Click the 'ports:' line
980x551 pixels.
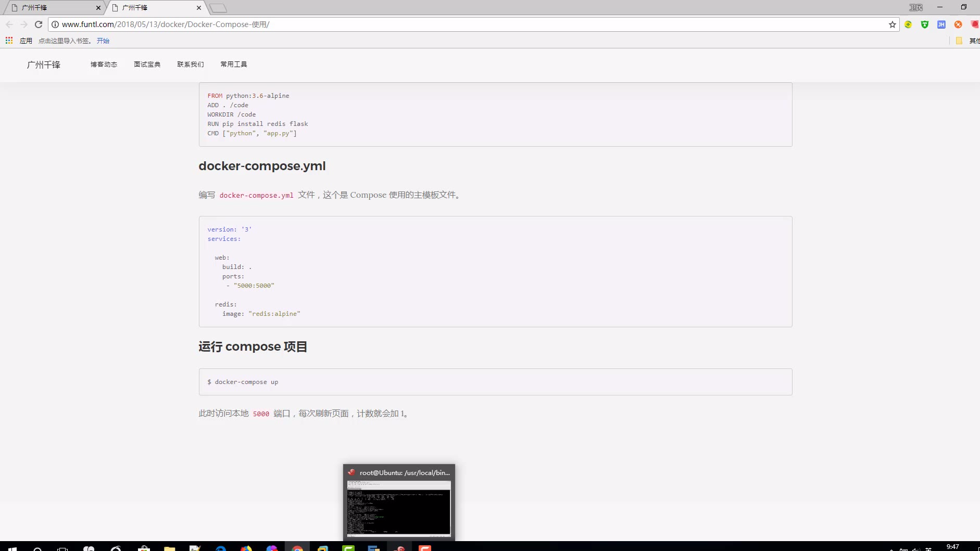(x=233, y=276)
